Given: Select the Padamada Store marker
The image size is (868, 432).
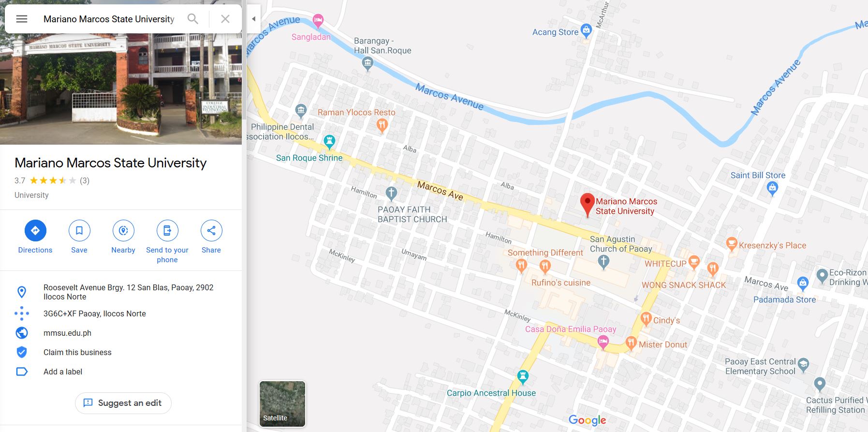Looking at the screenshot, I should [x=803, y=283].
